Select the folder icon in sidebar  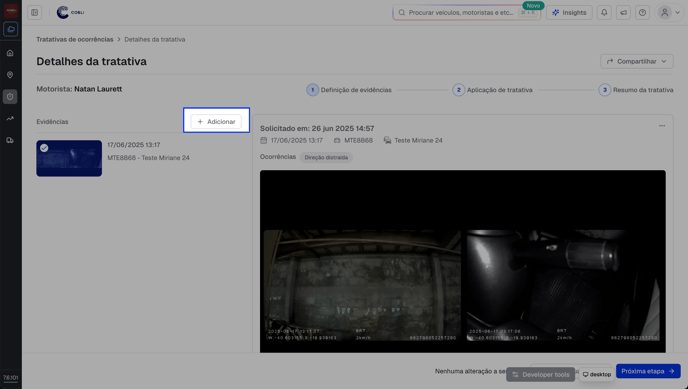pyautogui.click(x=11, y=29)
